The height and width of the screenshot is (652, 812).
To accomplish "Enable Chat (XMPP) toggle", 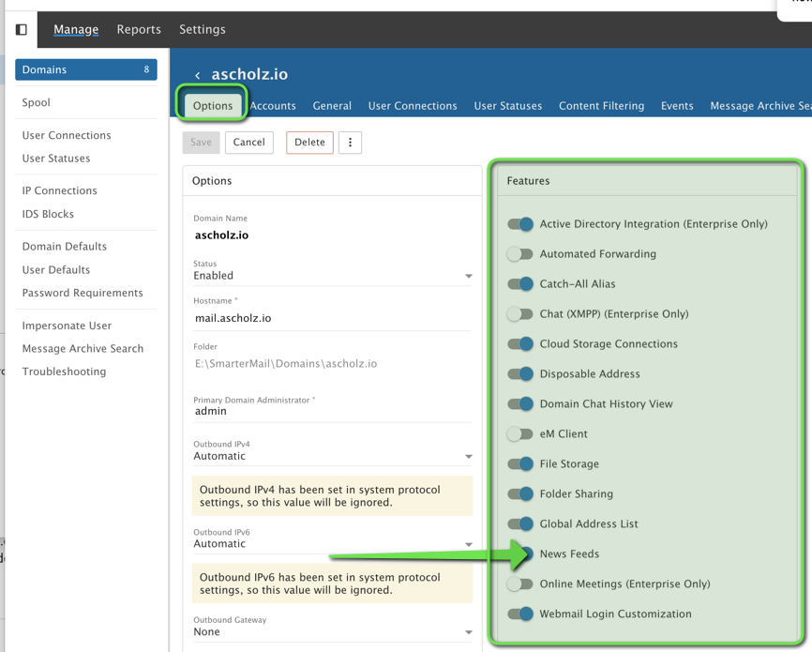I will point(520,314).
